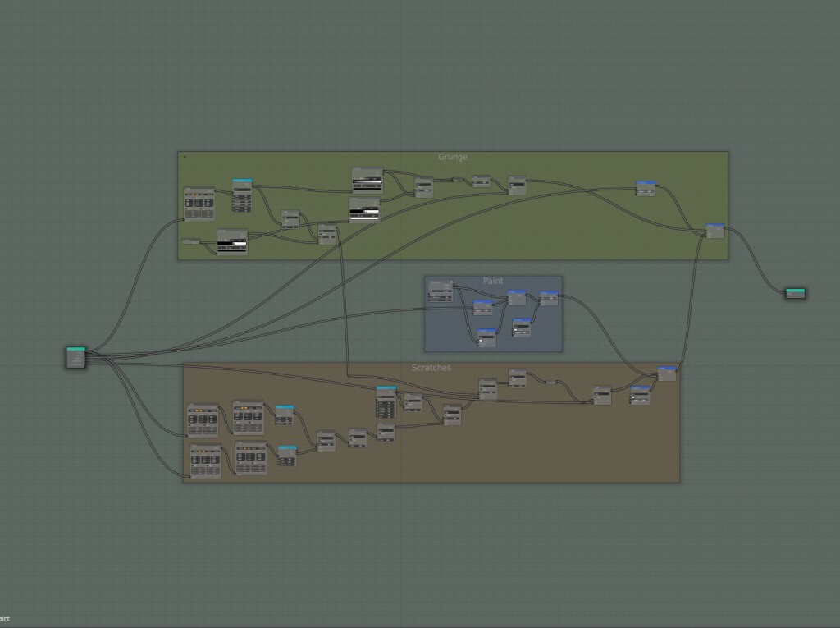
Task: Click a color stop swatch on the Grunge ColorRamp gradient
Action: coord(354,181)
